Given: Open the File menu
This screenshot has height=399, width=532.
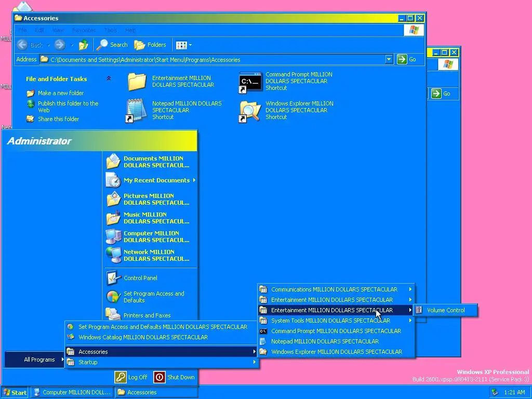Looking at the screenshot, I should point(22,30).
